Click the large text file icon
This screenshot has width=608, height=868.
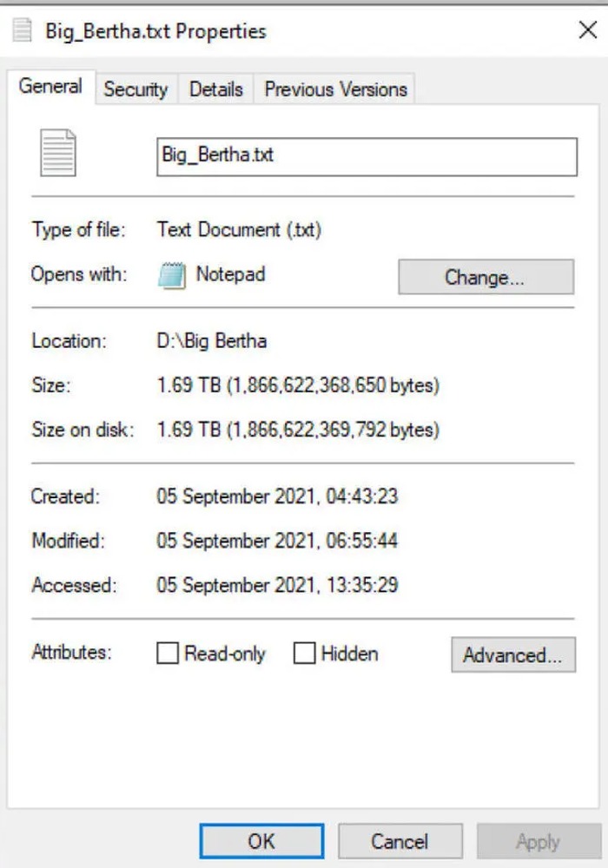tap(58, 152)
